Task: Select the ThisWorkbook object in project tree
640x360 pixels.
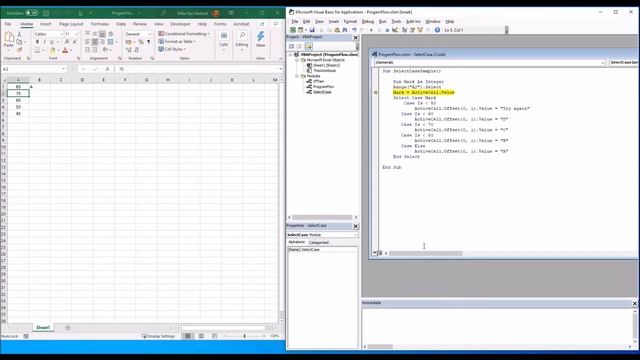Action: [324, 71]
